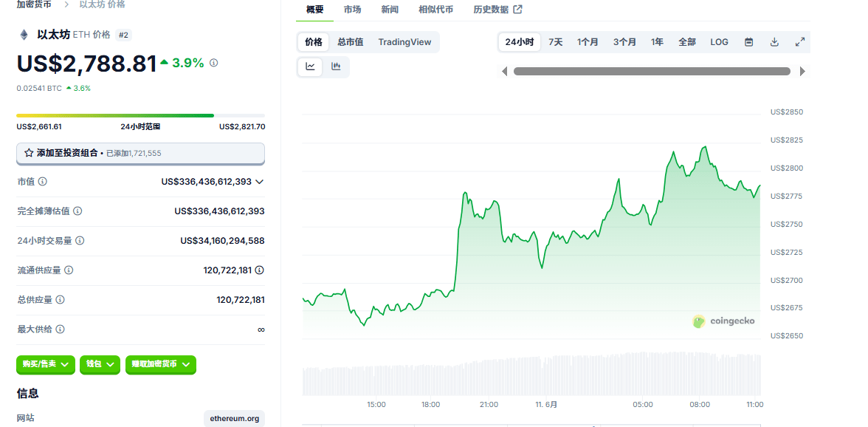The height and width of the screenshot is (427, 868).
Task: Show info icon next to 流通供应量 label
Action: click(69, 270)
